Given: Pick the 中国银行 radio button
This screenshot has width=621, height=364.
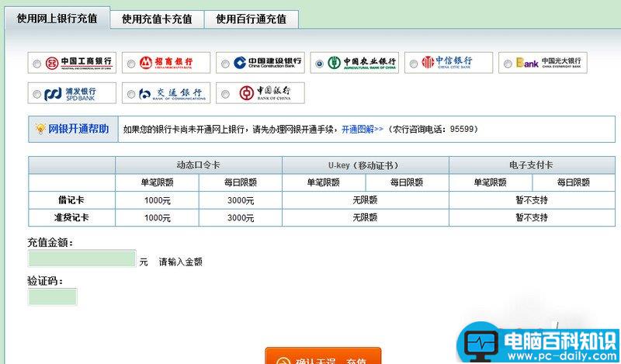Looking at the screenshot, I should 225,94.
